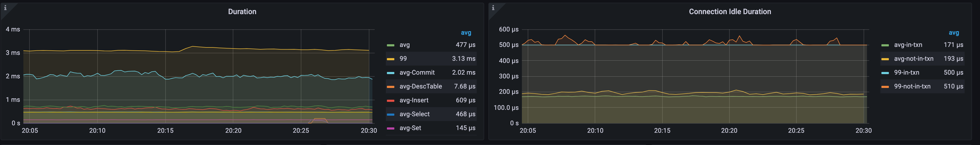Screen dimensions: 980x145
Task: Select the 99-not-in-txn legend label
Action: tap(912, 87)
